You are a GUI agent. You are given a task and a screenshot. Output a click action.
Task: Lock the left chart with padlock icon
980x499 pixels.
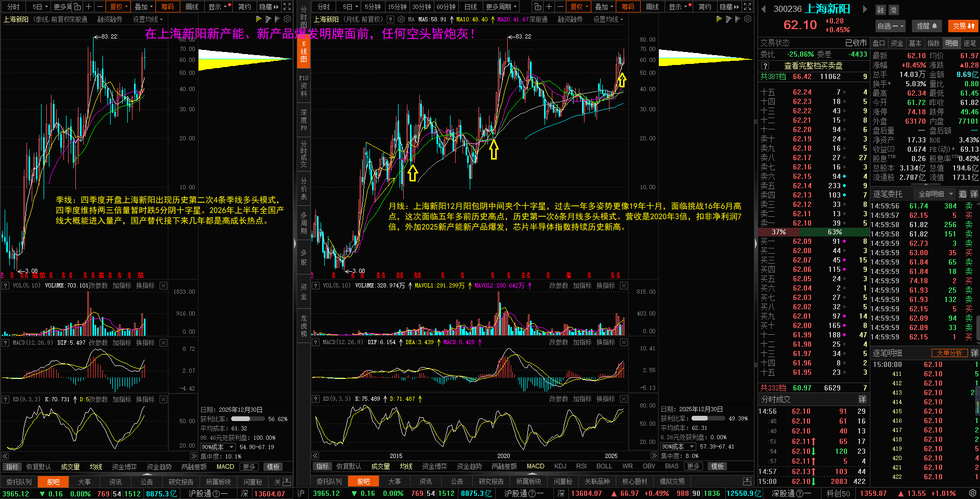pyautogui.click(x=77, y=7)
